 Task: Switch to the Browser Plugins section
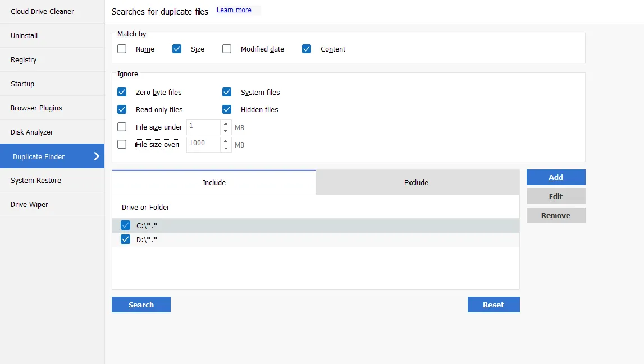coord(36,108)
